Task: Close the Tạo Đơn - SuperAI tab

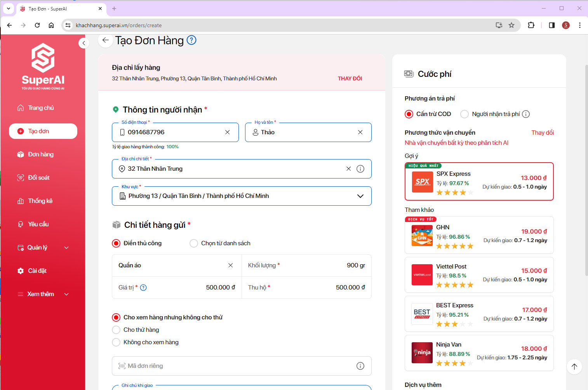Action: (100, 9)
